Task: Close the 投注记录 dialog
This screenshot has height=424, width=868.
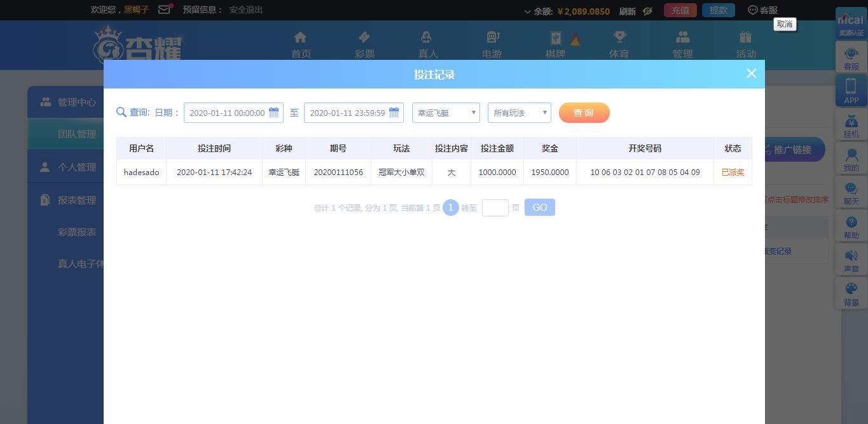Action: pyautogui.click(x=751, y=73)
